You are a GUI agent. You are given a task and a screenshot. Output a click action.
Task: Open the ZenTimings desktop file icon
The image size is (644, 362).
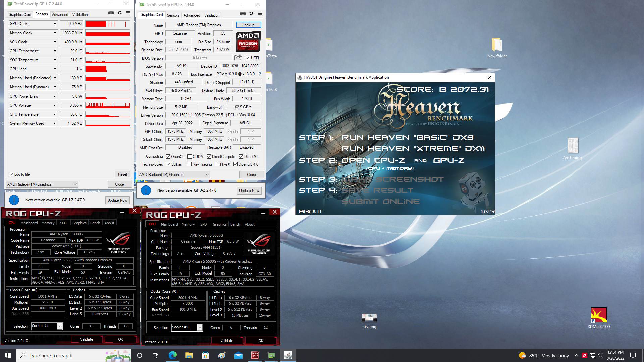pos(573,148)
